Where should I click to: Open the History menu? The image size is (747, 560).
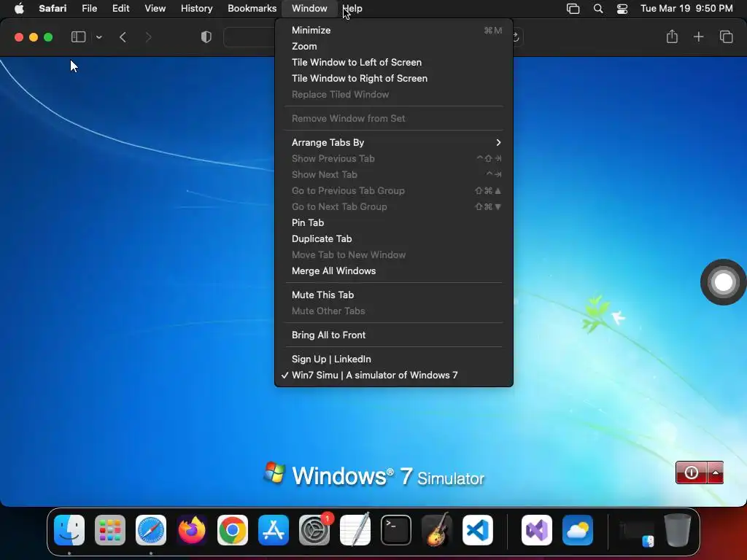tap(196, 9)
